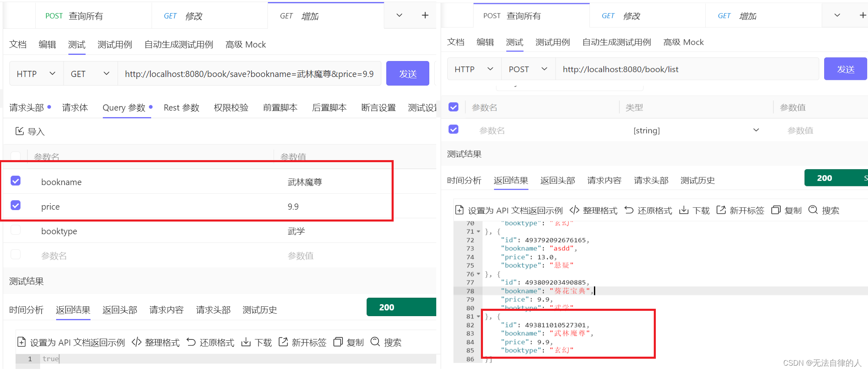Open the HTTP protocol dropdown in right panel
This screenshot has width=868, height=371.
474,69
